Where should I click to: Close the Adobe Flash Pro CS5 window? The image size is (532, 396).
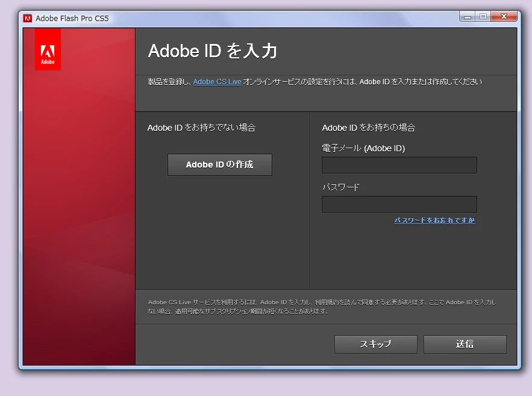pyautogui.click(x=504, y=16)
